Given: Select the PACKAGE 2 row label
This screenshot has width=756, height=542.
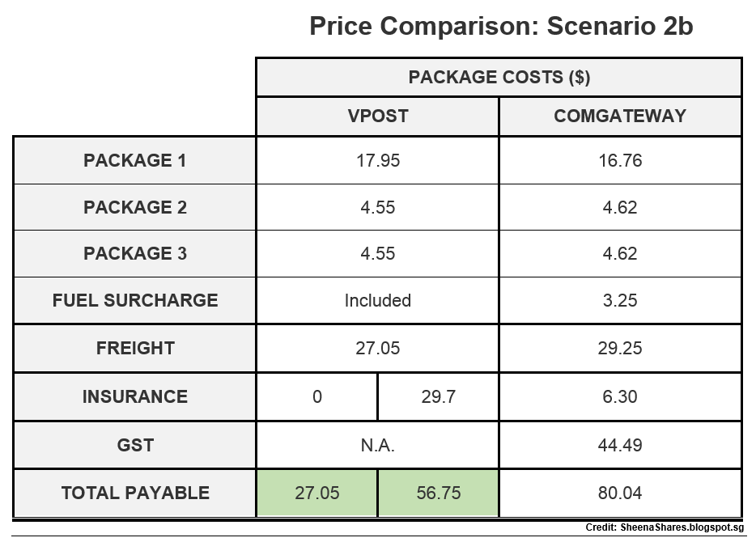Looking at the screenshot, I should pos(135,207).
